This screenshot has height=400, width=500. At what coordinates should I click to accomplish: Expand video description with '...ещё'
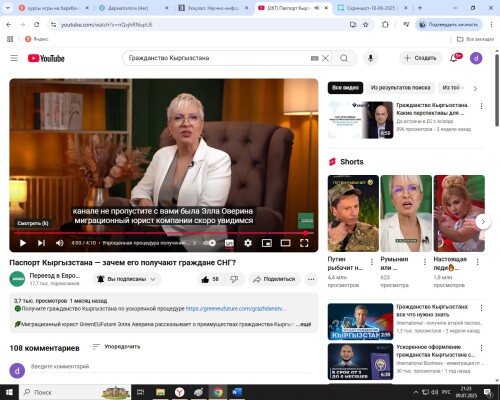(x=304, y=324)
